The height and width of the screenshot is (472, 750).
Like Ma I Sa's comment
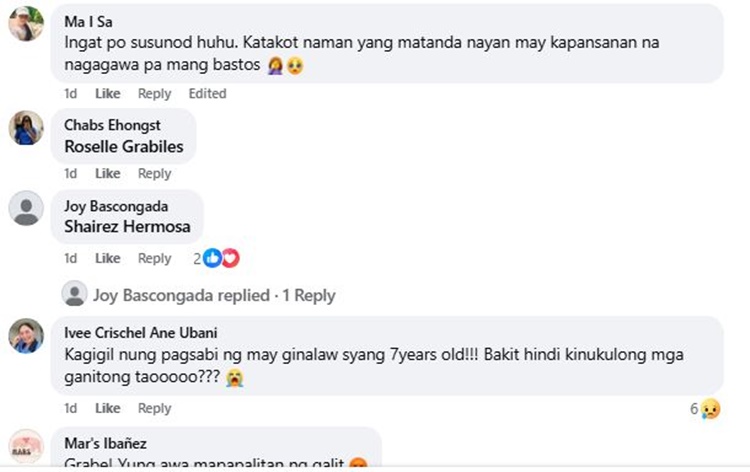[x=107, y=93]
